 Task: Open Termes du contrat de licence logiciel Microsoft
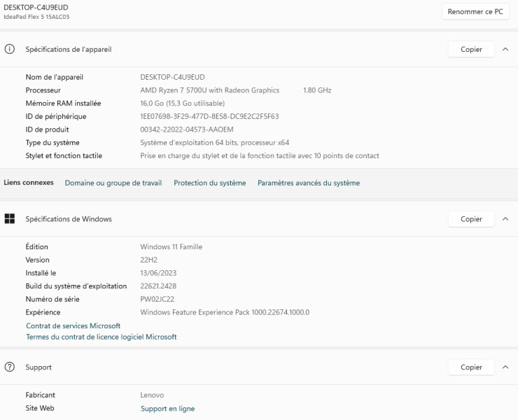[101, 337]
